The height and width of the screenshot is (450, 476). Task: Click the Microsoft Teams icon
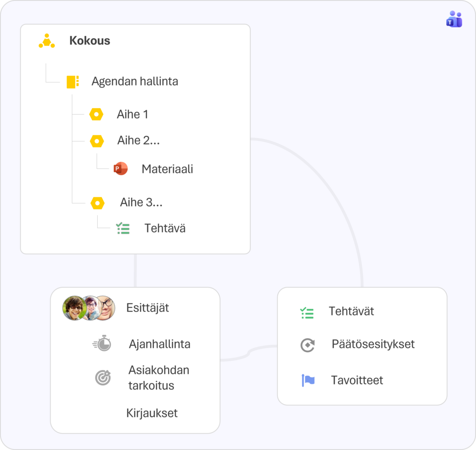pyautogui.click(x=454, y=20)
